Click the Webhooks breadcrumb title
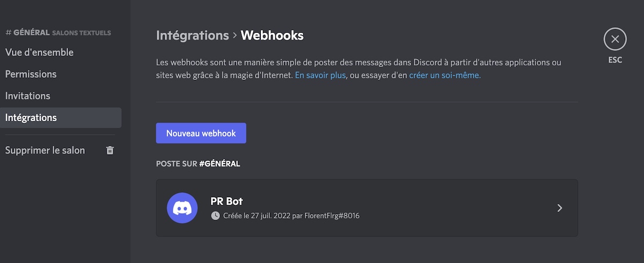 (272, 35)
